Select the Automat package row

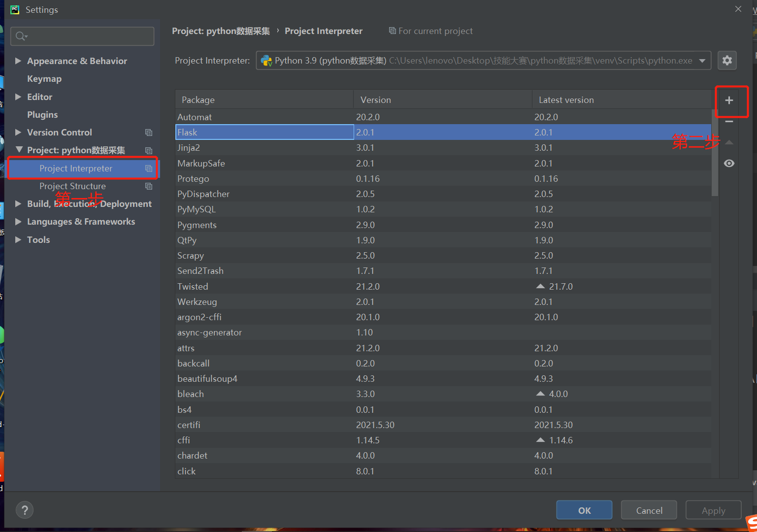[443, 117]
